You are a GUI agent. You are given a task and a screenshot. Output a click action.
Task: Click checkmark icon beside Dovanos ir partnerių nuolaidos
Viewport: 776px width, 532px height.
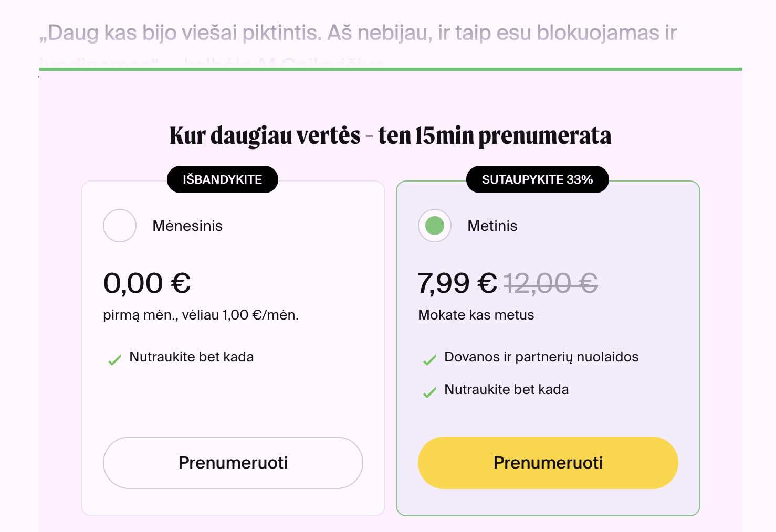click(429, 360)
